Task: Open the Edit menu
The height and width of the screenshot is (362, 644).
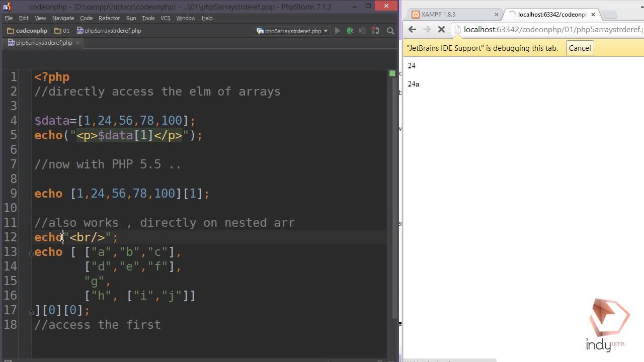Action: coord(24,18)
